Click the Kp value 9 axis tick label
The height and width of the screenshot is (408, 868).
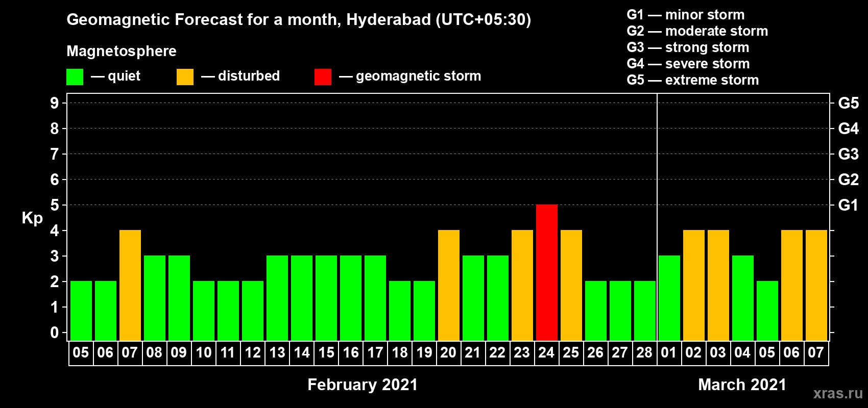[55, 103]
